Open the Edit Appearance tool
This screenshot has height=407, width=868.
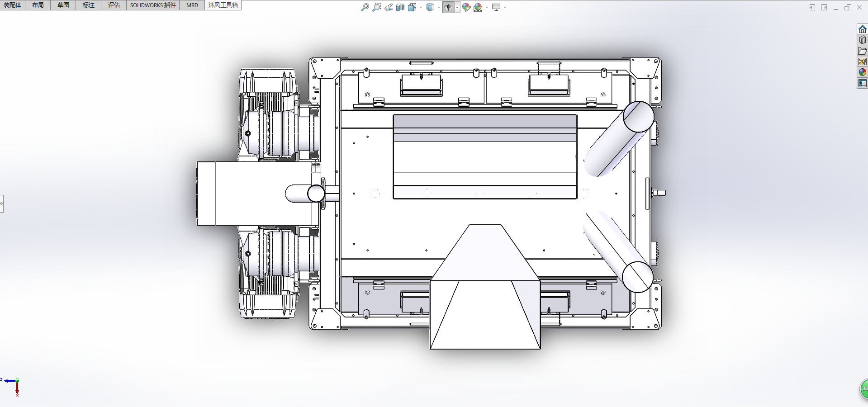click(466, 7)
